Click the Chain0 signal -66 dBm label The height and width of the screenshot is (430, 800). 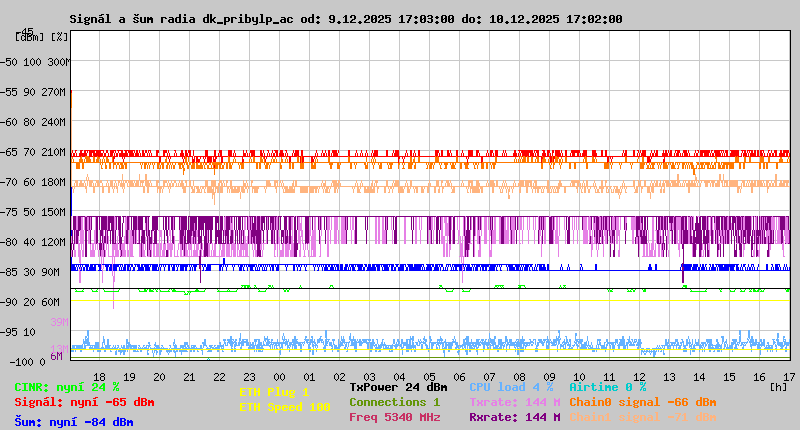(x=643, y=402)
